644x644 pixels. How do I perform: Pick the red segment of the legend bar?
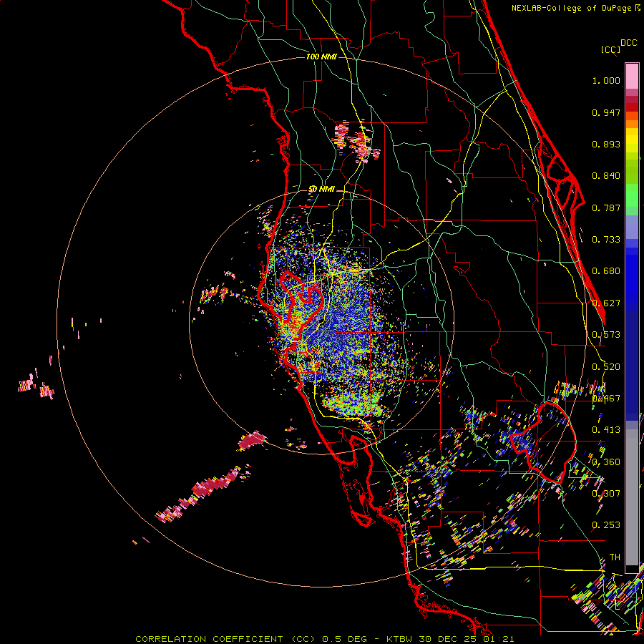(x=632, y=107)
